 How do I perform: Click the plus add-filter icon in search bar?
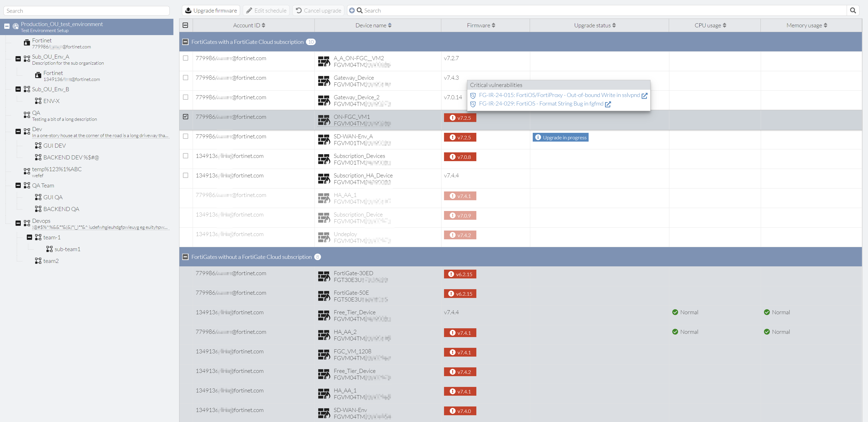tap(352, 11)
